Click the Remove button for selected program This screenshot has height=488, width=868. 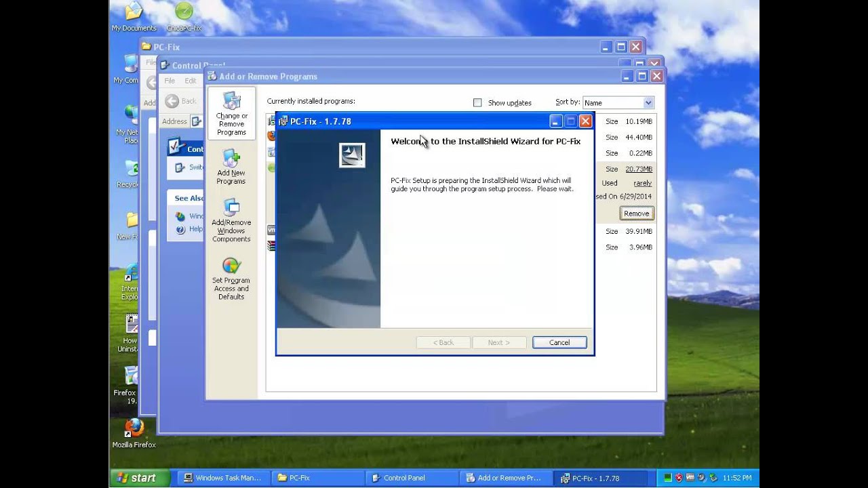click(x=636, y=213)
